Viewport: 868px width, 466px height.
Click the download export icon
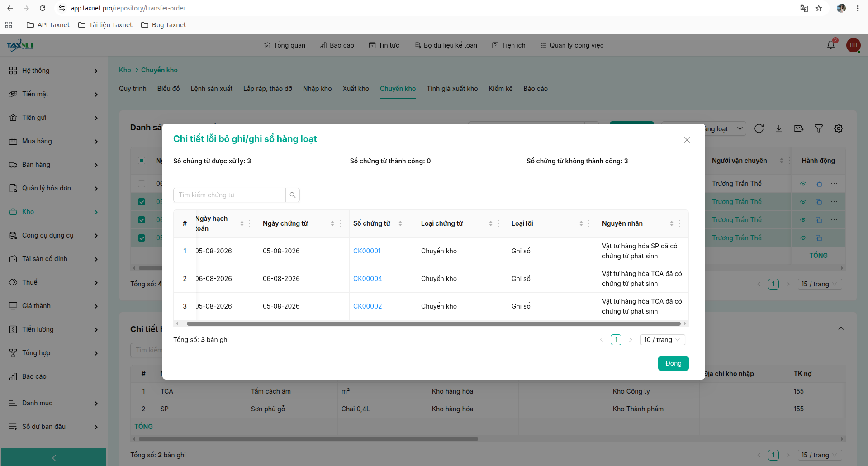point(779,128)
